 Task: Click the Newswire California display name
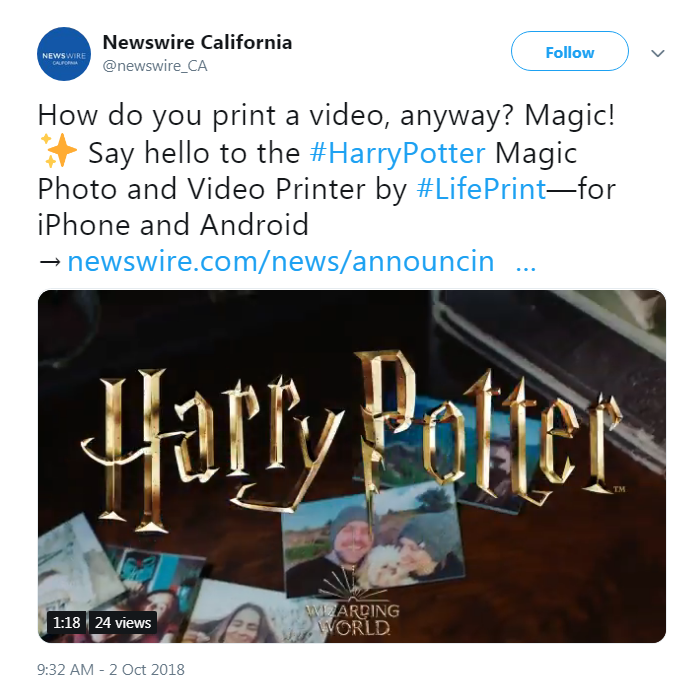(197, 42)
